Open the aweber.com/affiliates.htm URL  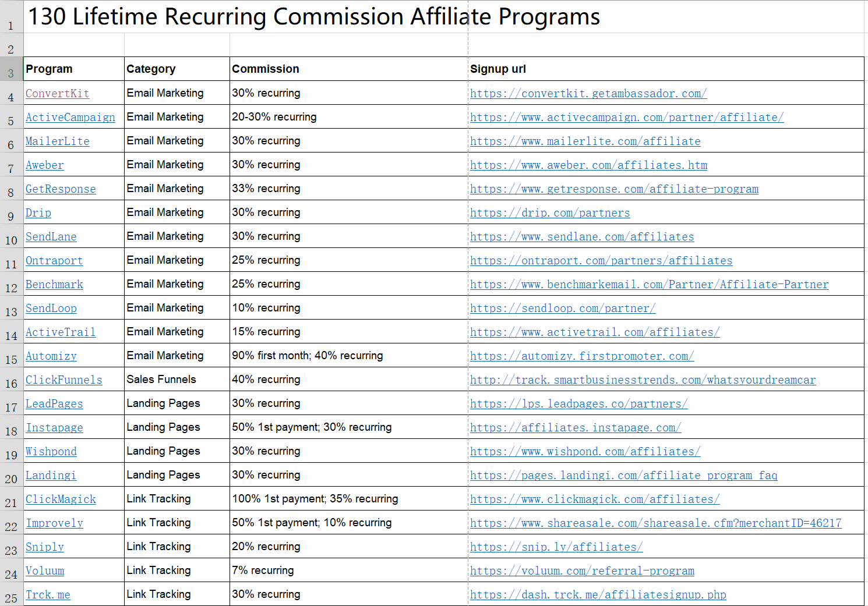588,165
